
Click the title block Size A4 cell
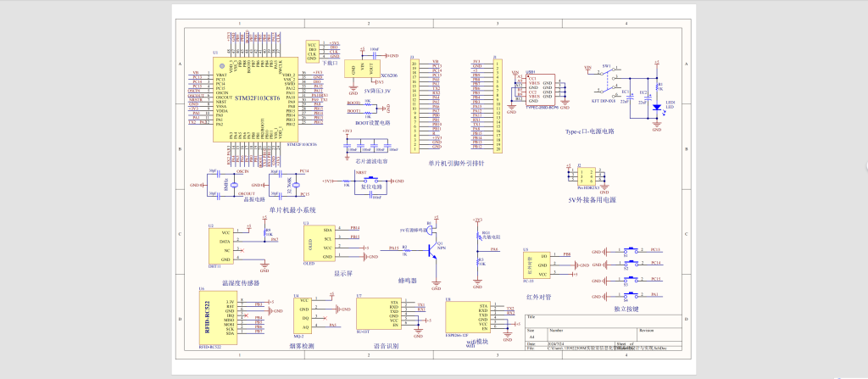pos(531,333)
